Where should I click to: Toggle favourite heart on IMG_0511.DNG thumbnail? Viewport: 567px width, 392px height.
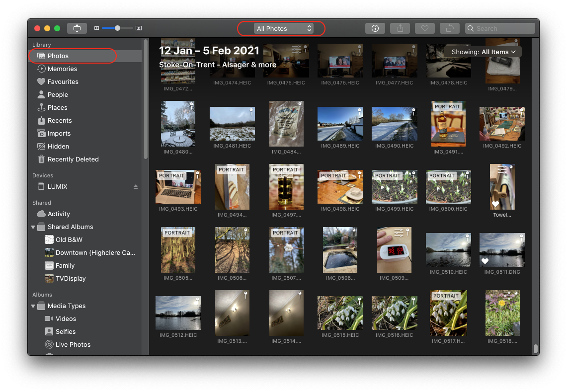[485, 261]
